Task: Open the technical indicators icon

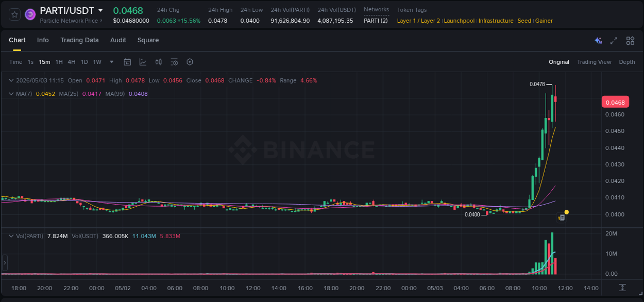Action: tap(143, 62)
